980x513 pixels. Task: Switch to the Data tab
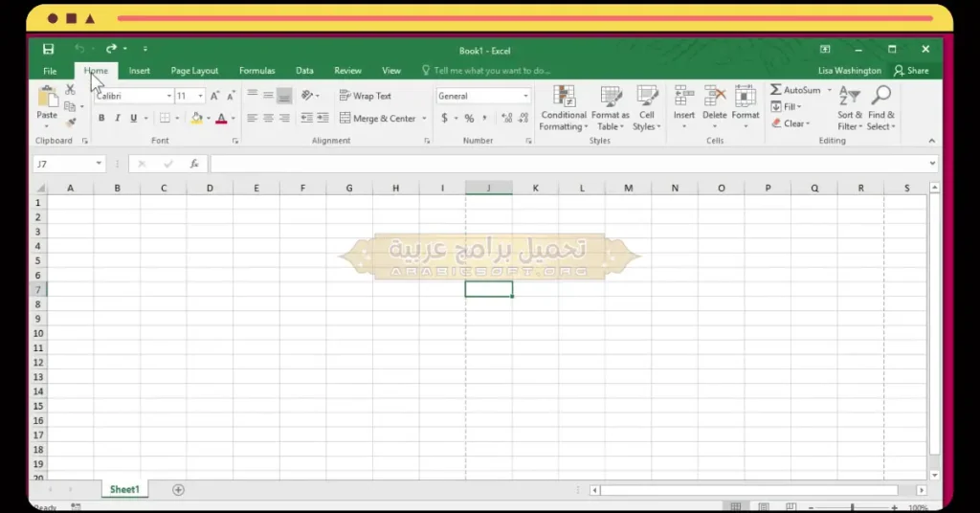pyautogui.click(x=304, y=71)
